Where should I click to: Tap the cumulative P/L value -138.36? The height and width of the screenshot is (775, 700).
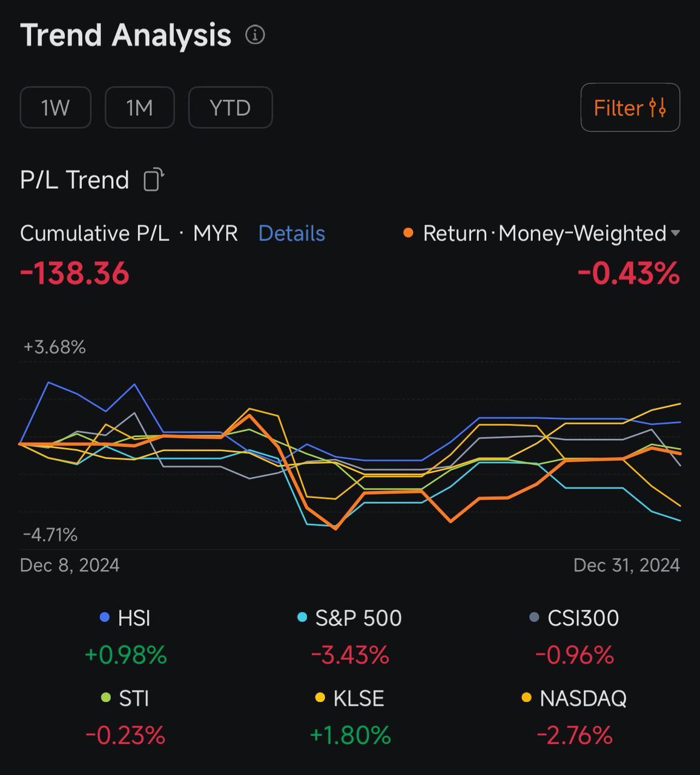tap(74, 273)
